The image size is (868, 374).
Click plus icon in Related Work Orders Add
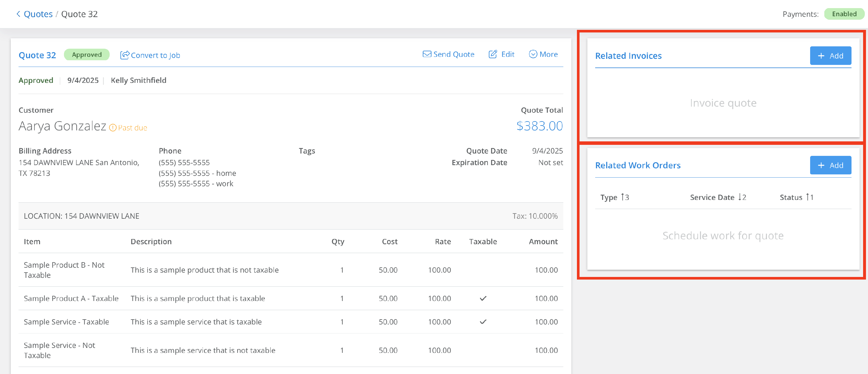click(821, 166)
